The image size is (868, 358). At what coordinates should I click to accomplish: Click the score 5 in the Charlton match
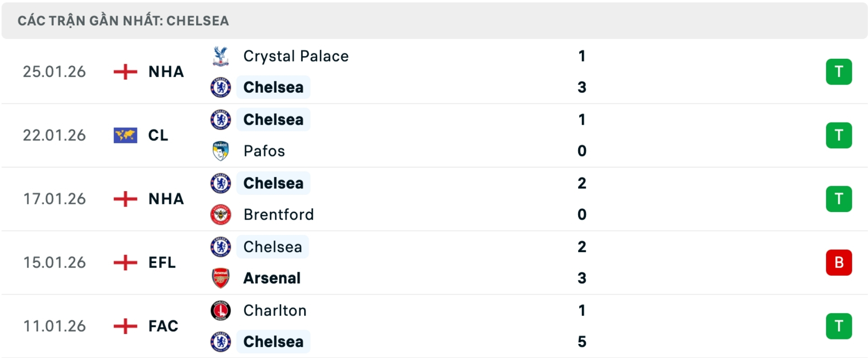[583, 342]
